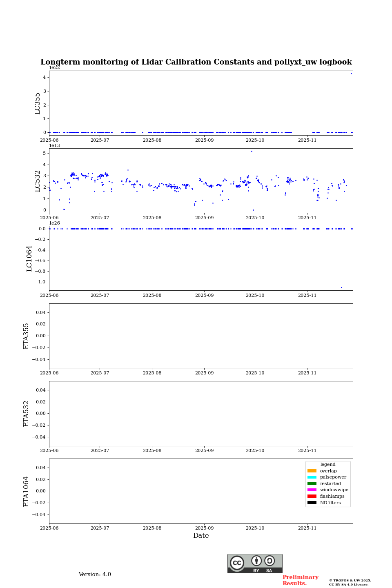Viewport: 392px width, 588px height.
Task: Click the orange overlap legend swatch
Action: [x=312, y=471]
